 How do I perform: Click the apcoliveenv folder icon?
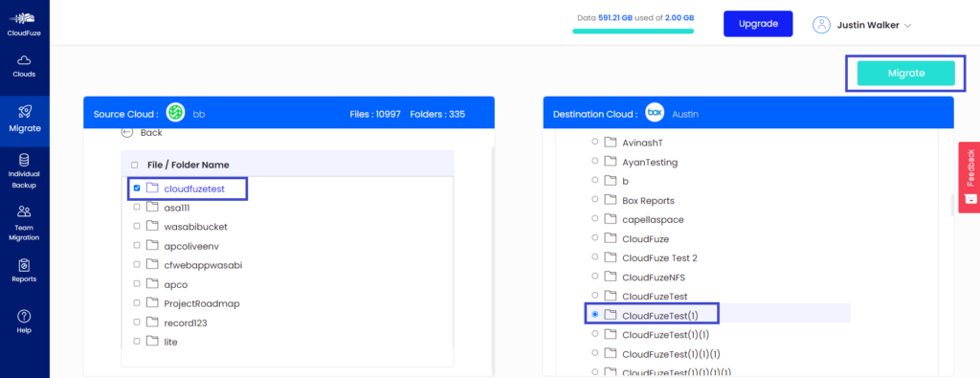[152, 246]
